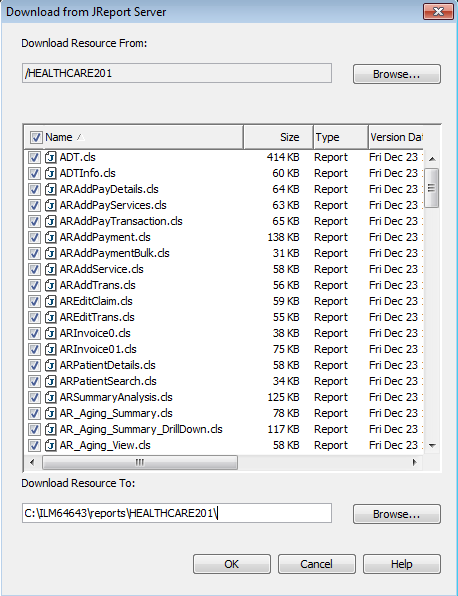The width and height of the screenshot is (458, 596).
Task: Uncheck the ADTInfo.cls checkbox
Action: click(x=34, y=173)
